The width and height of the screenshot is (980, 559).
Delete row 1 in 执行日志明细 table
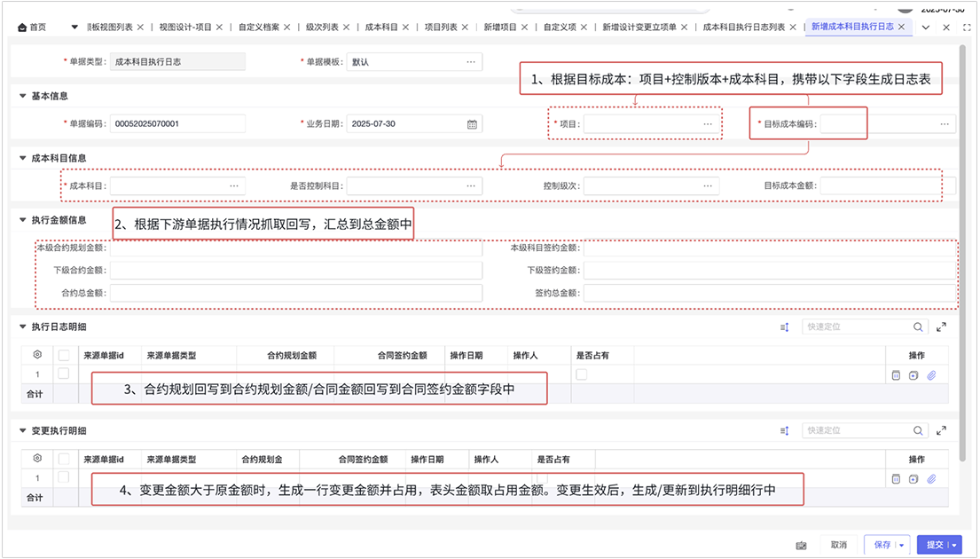click(x=896, y=375)
